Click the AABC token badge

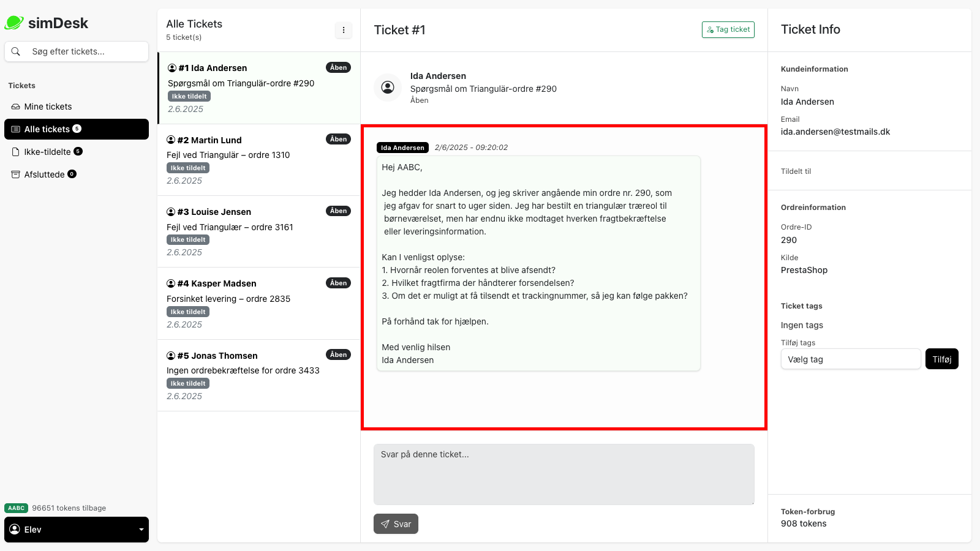coord(16,508)
